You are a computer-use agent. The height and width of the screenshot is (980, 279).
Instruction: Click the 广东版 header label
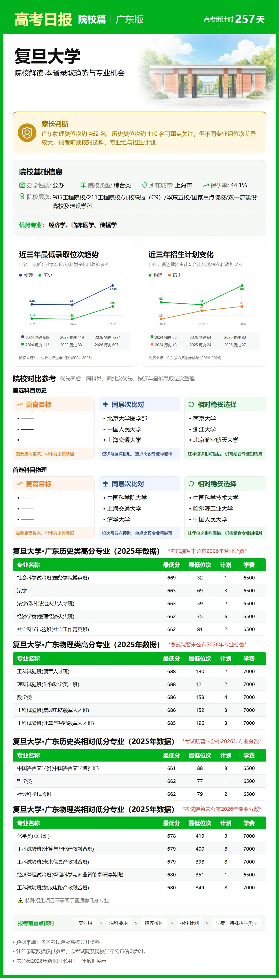click(x=129, y=19)
